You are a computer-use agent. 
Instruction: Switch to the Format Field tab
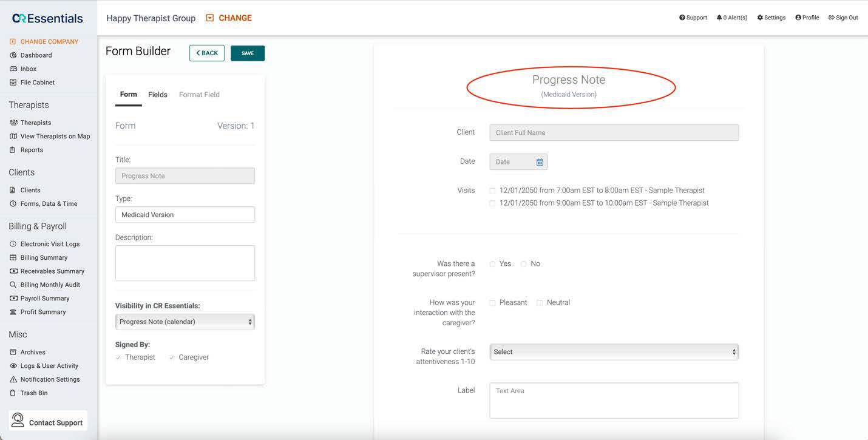[x=199, y=94]
